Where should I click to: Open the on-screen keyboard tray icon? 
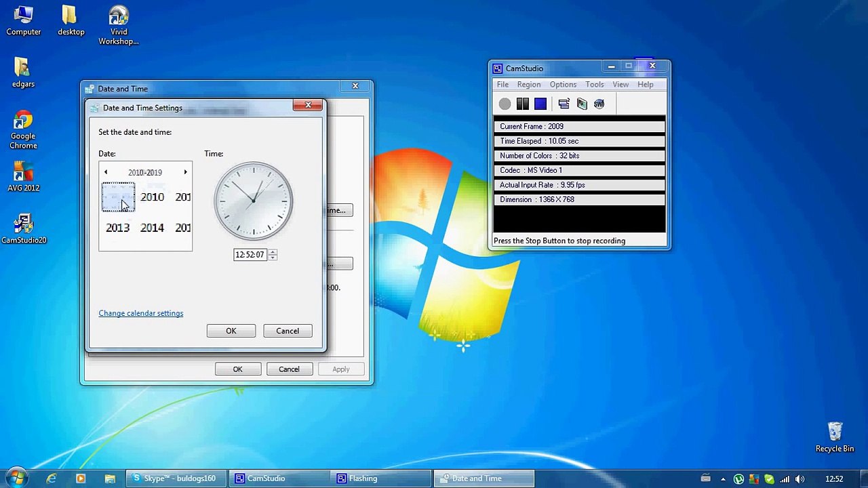706,479
